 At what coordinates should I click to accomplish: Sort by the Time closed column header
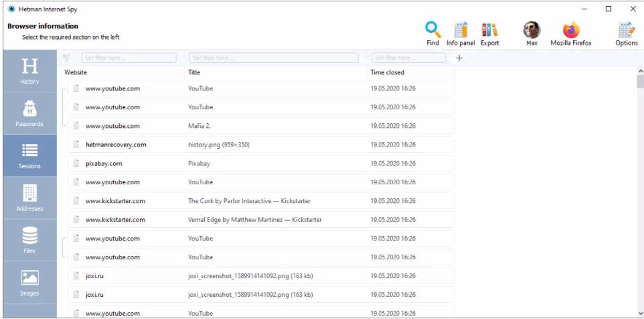pyautogui.click(x=387, y=72)
